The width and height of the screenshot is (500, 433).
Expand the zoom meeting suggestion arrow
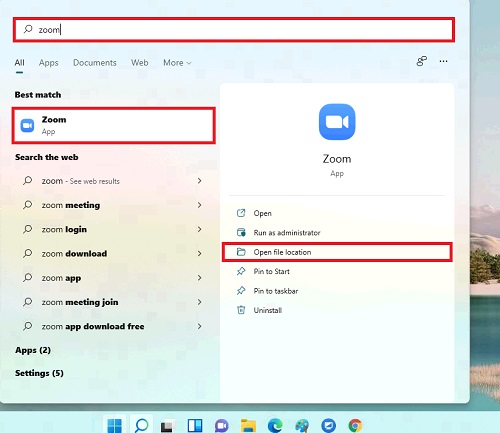(199, 205)
